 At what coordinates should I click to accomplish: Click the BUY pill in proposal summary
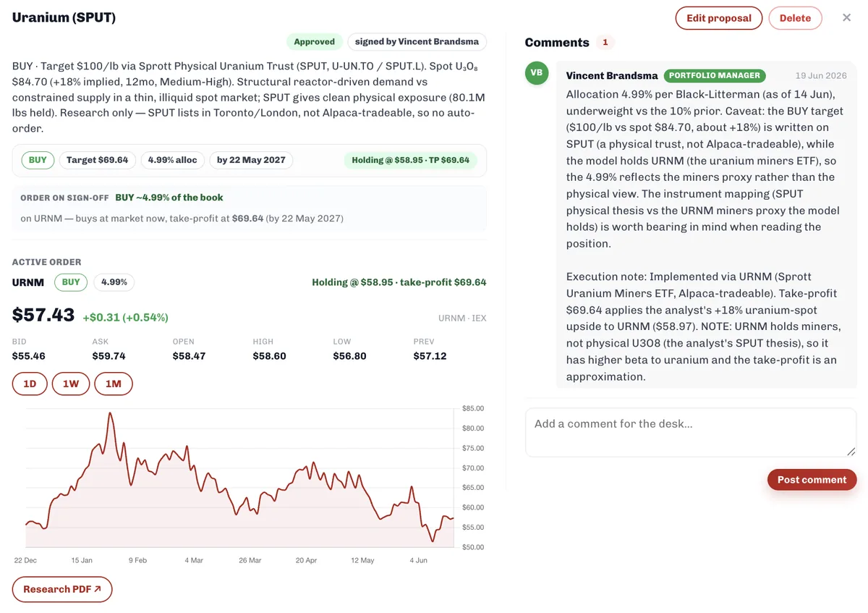[38, 160]
